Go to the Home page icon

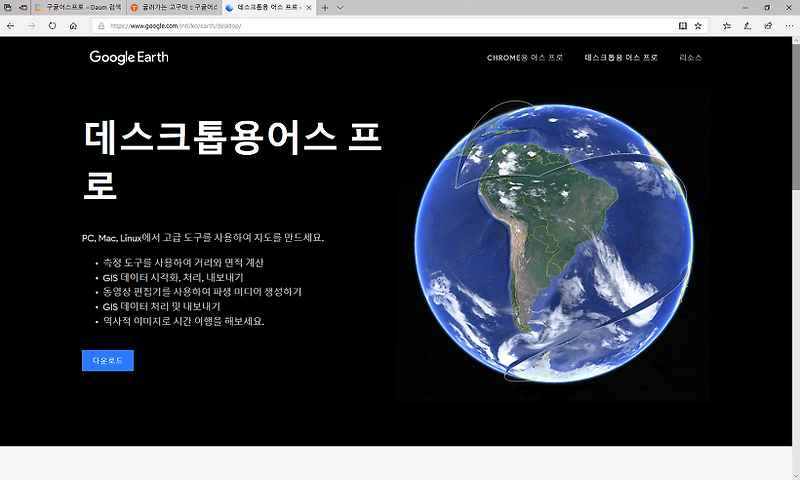(x=73, y=26)
